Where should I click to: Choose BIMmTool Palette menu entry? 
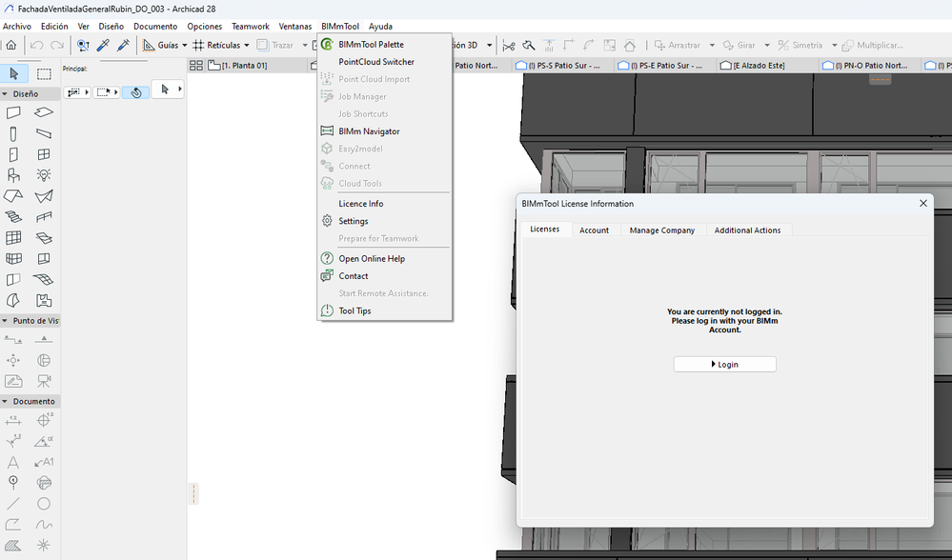tap(385, 45)
